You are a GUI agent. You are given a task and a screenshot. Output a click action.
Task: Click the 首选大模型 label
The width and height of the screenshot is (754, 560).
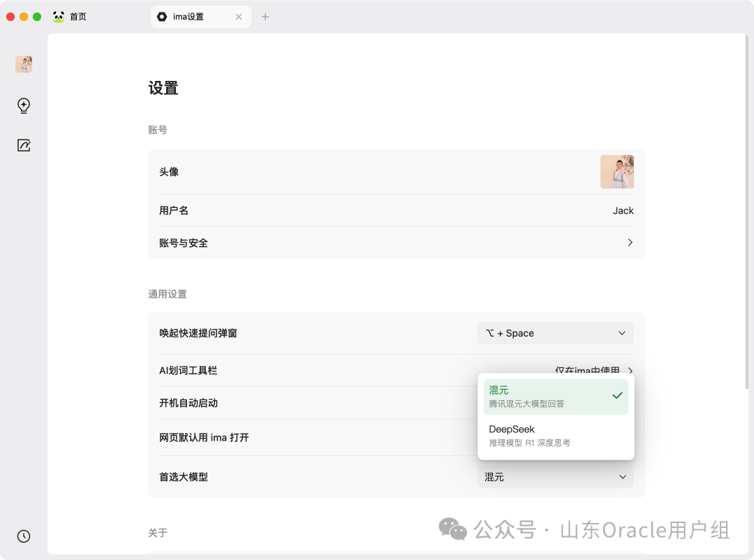coord(184,477)
